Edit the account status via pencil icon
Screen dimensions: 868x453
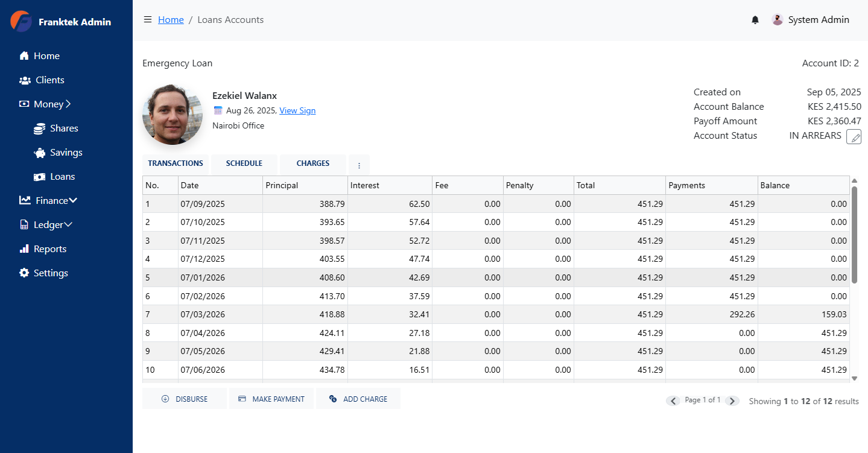click(x=854, y=137)
